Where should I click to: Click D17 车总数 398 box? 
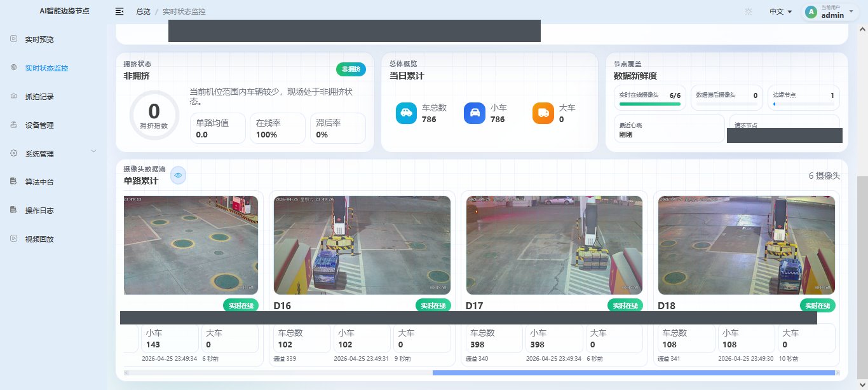coord(494,338)
